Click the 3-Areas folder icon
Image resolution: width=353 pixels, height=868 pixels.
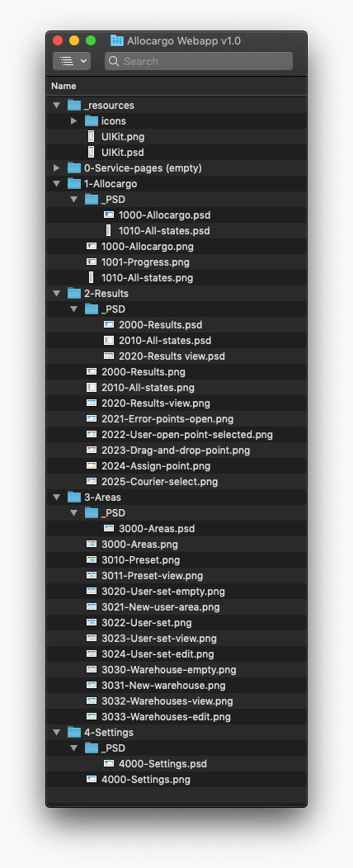[x=74, y=497]
